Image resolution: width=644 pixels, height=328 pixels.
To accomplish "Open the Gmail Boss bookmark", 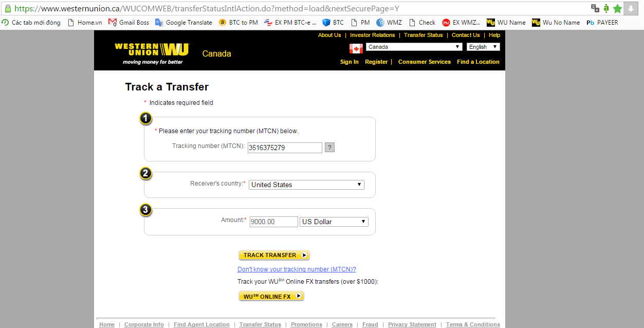I will [x=129, y=23].
